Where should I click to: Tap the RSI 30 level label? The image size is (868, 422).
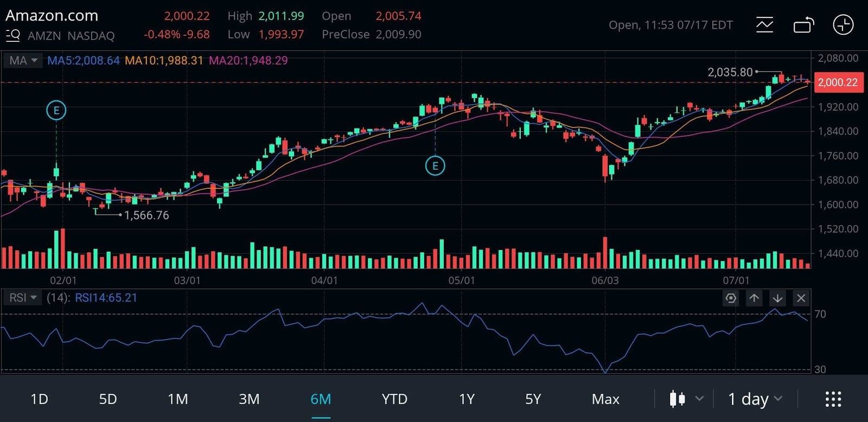tap(820, 369)
